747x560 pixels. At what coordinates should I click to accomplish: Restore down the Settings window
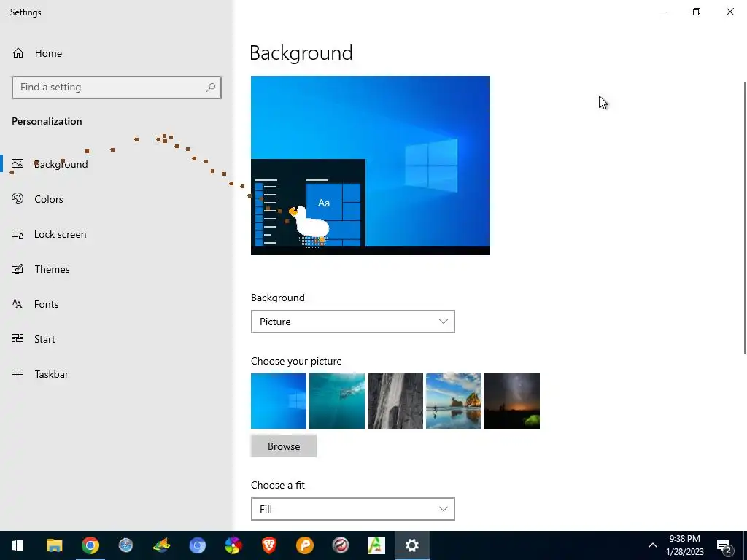tap(697, 12)
